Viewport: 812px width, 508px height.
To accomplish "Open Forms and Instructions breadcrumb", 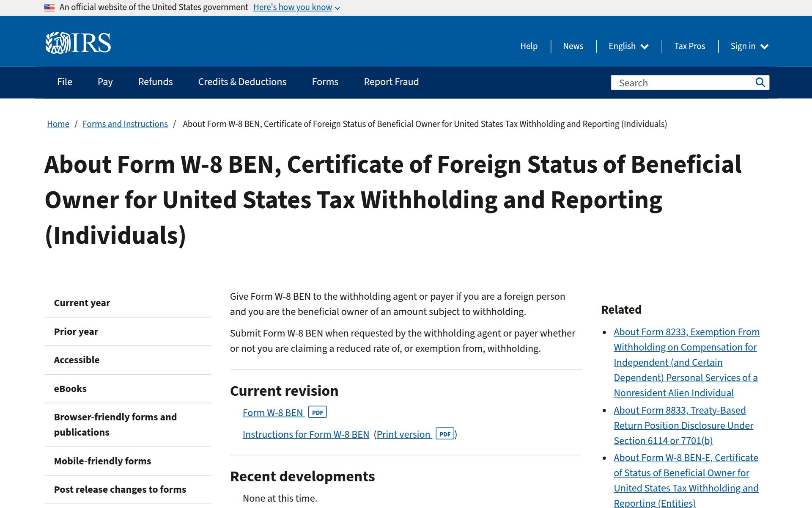I will tap(125, 124).
